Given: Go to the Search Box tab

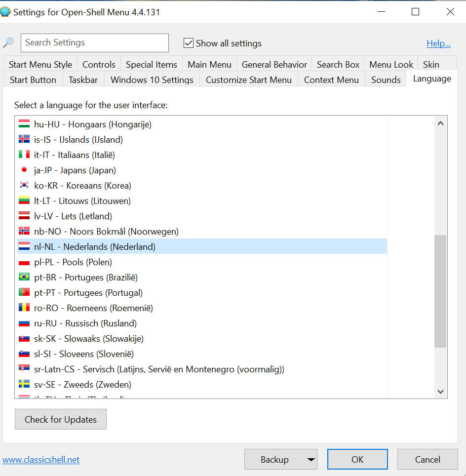Looking at the screenshot, I should coord(338,64).
